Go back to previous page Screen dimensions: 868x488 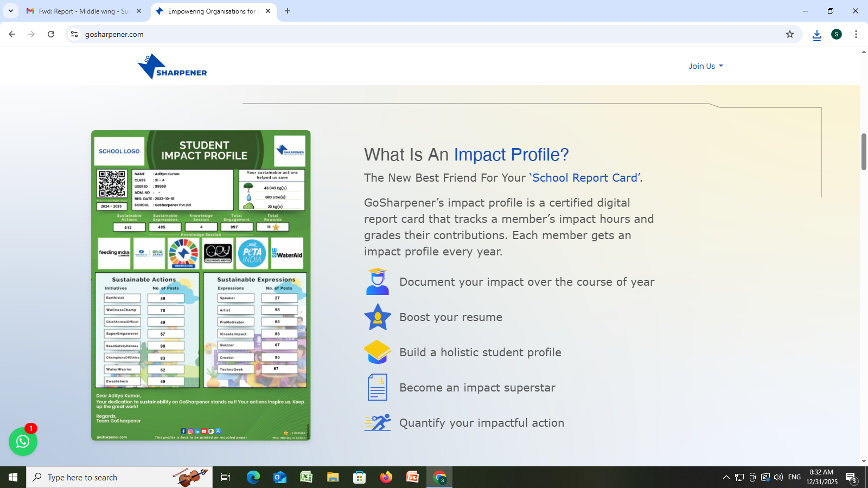(x=12, y=34)
